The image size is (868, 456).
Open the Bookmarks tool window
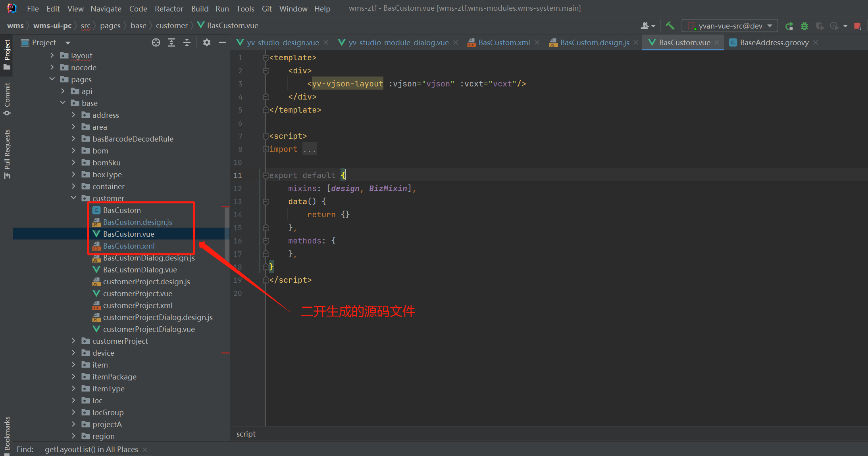click(7, 435)
